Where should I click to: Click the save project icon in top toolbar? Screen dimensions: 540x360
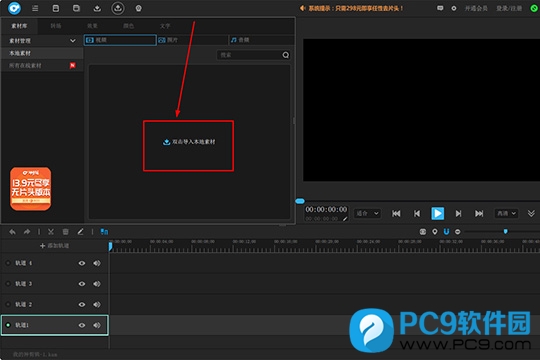click(55, 8)
